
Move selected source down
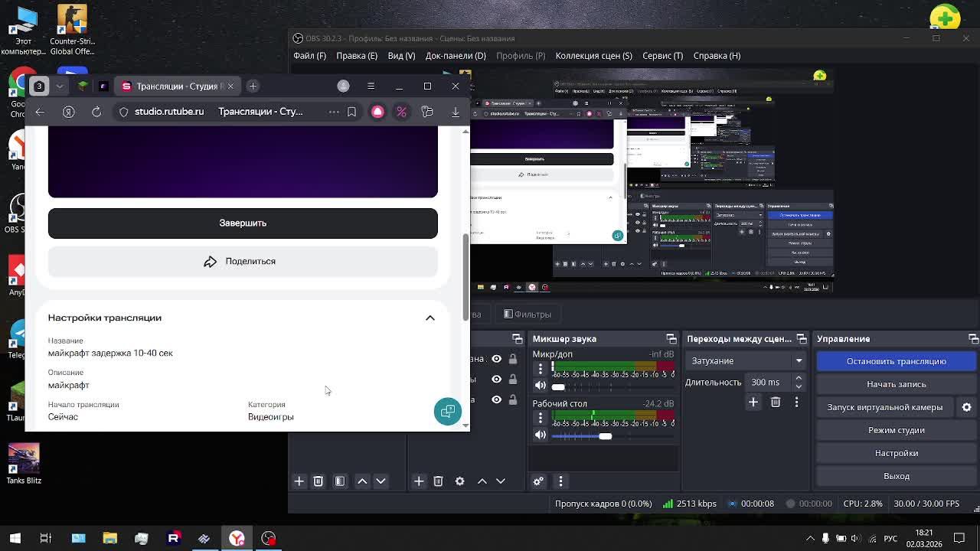pos(501,481)
